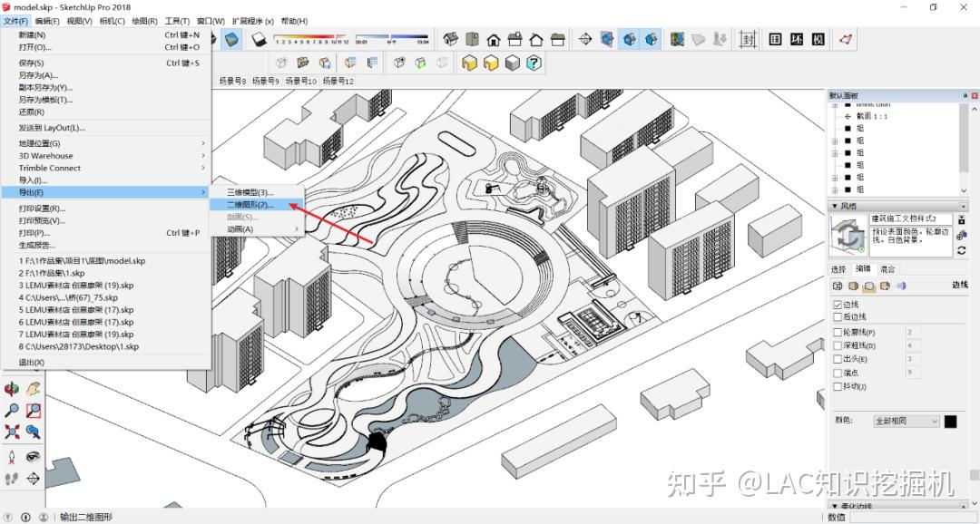Switch to the 混合 tab
980x524 pixels.
click(x=887, y=269)
